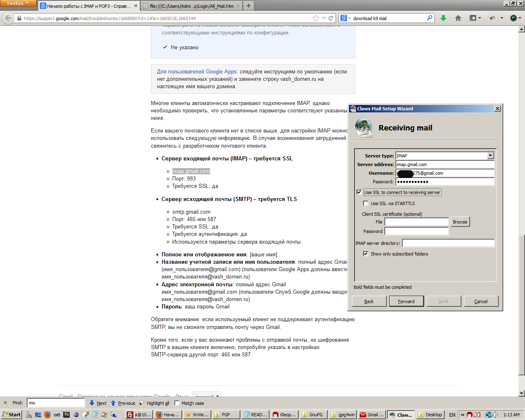Go to the Firefox home page
This screenshot has width=525, height=420.
click(x=458, y=18)
